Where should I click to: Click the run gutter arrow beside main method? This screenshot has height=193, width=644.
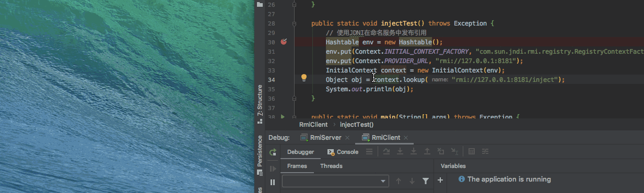pyautogui.click(x=283, y=117)
